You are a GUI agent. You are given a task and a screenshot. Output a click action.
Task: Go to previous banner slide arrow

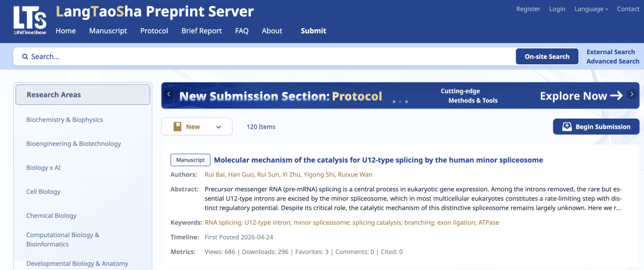[x=169, y=94]
